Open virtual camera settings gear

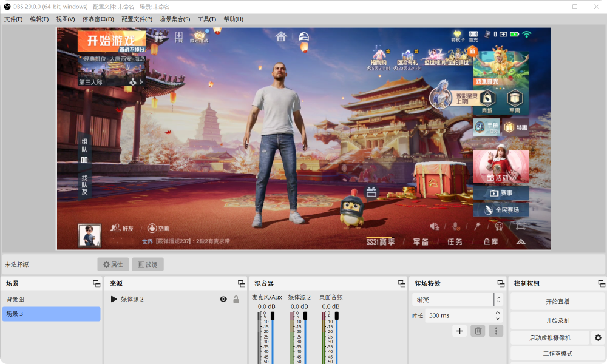coord(598,338)
